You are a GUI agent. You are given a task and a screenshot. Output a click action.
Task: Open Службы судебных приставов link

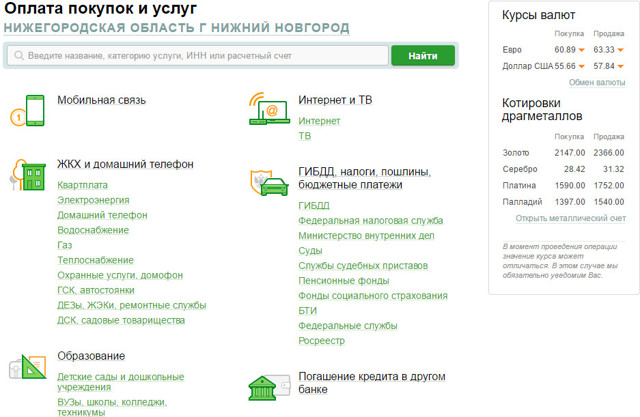(x=363, y=266)
